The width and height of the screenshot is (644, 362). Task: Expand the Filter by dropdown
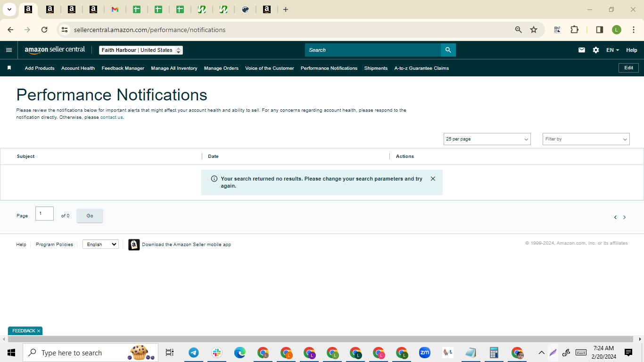point(586,139)
